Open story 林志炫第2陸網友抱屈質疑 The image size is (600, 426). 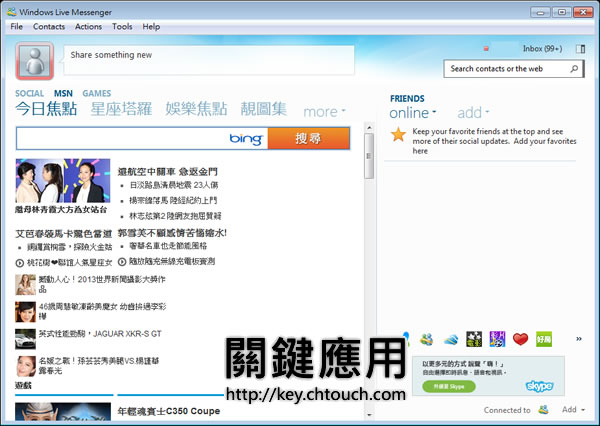click(x=176, y=216)
